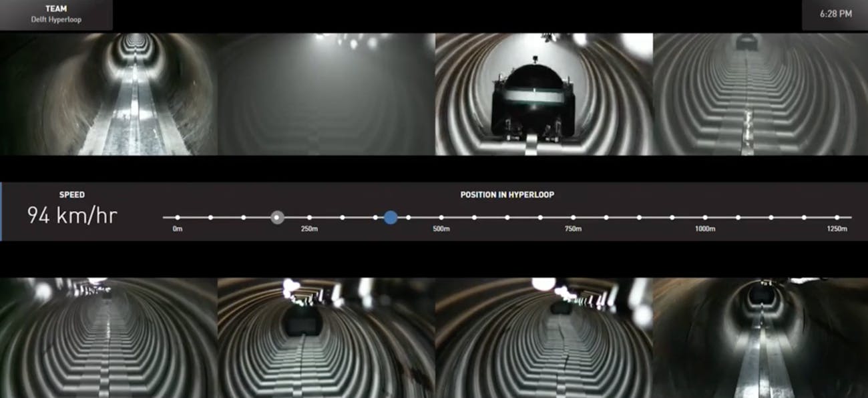Open the fourth top-row feed with distant pod
The width and height of the screenshot is (868, 398).
point(761,94)
